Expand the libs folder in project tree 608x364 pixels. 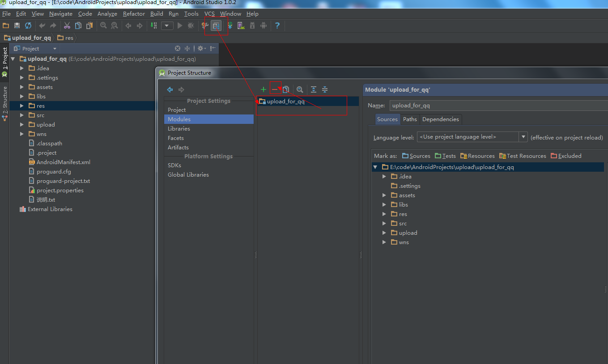click(21, 96)
